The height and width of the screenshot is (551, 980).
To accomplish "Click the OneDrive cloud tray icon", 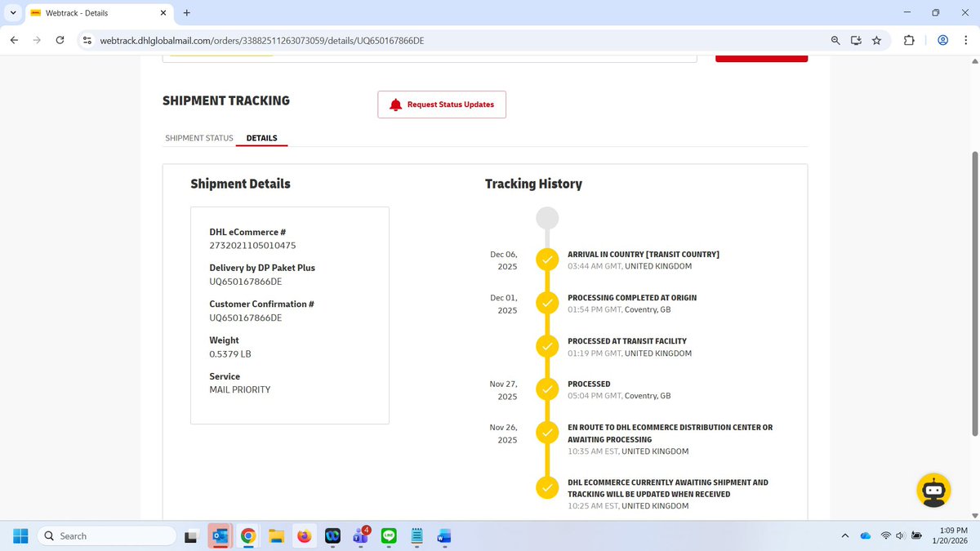I will [x=866, y=536].
